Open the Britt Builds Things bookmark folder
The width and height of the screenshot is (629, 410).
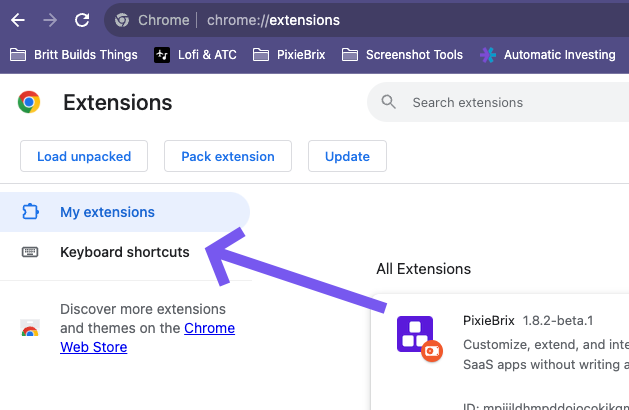tap(74, 55)
